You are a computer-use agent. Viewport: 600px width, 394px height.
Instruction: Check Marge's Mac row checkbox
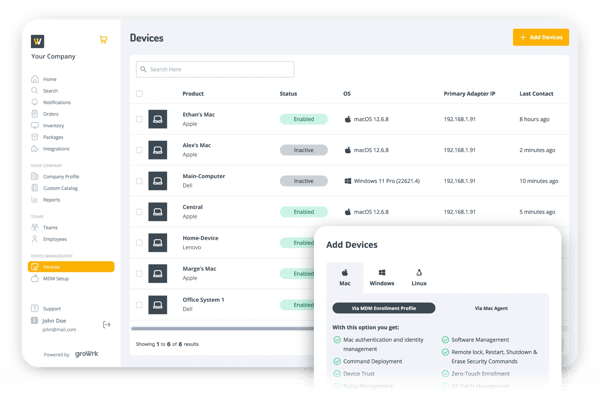[x=139, y=274]
